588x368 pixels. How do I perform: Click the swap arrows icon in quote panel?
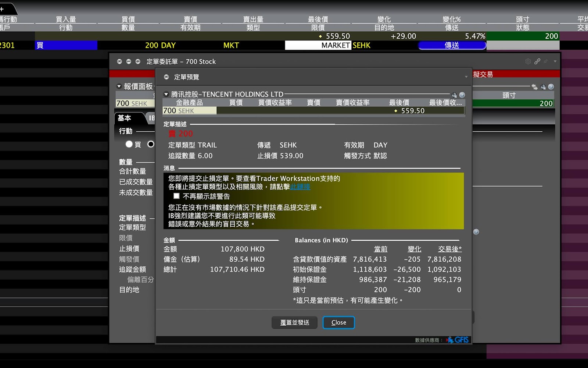click(534, 87)
